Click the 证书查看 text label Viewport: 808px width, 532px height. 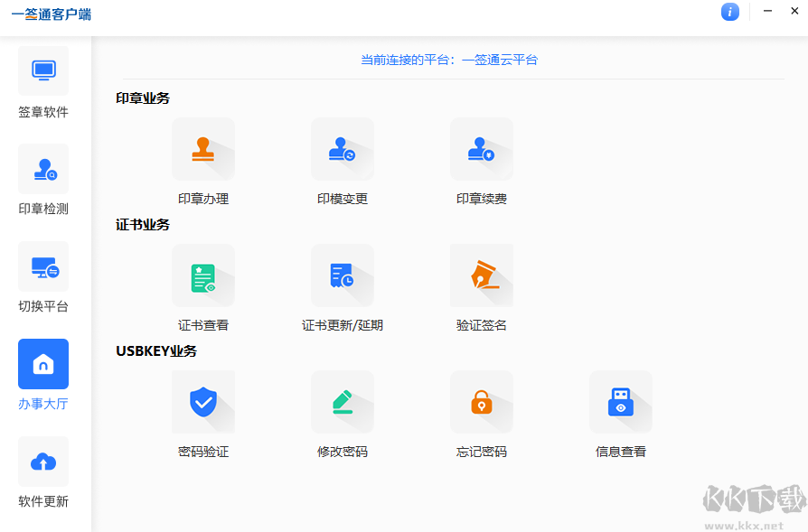[203, 325]
